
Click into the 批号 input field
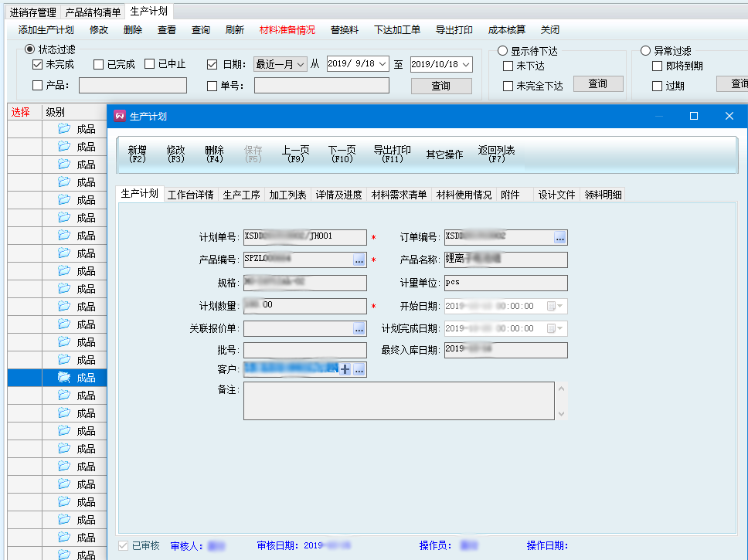coord(304,350)
